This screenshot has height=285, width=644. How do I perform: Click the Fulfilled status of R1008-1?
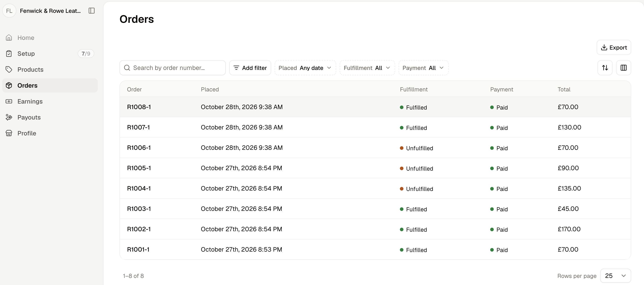413,108
